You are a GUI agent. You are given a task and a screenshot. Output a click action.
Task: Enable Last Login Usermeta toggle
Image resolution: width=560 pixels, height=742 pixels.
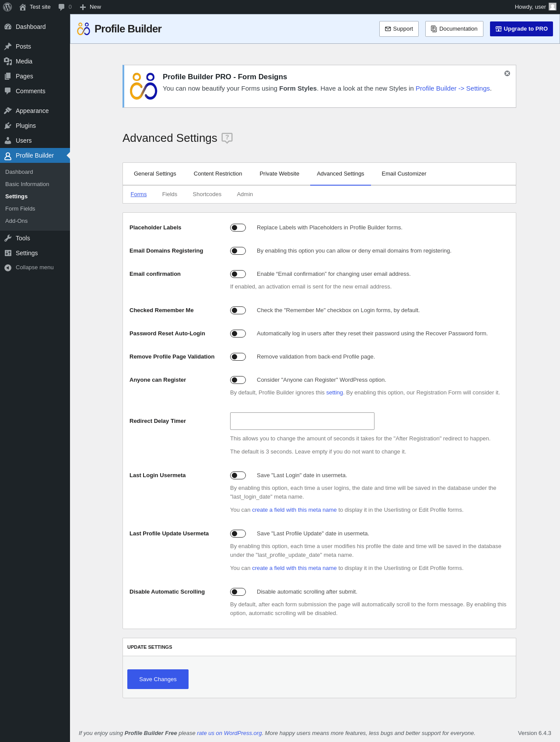pos(238,475)
